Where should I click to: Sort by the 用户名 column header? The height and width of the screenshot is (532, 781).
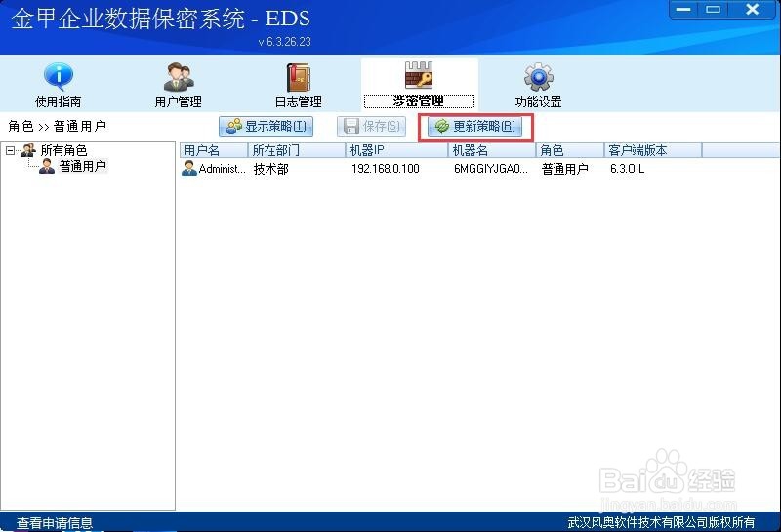[214, 150]
